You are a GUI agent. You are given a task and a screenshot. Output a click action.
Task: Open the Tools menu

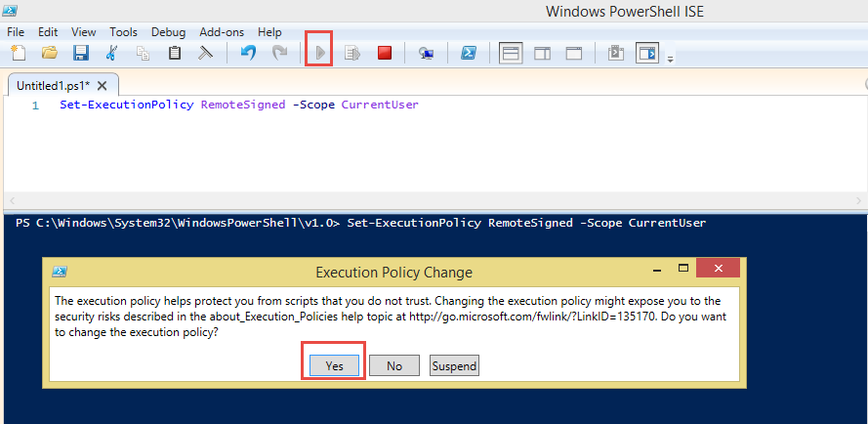point(123,32)
